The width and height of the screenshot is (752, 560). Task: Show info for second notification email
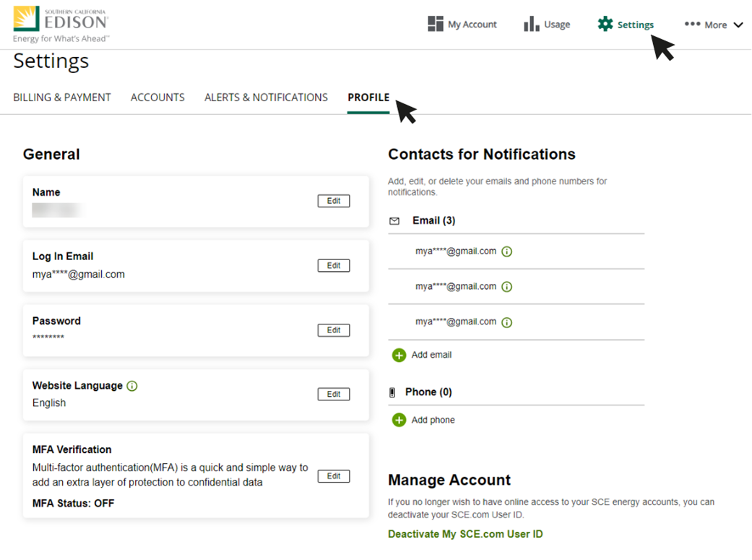[x=506, y=287]
